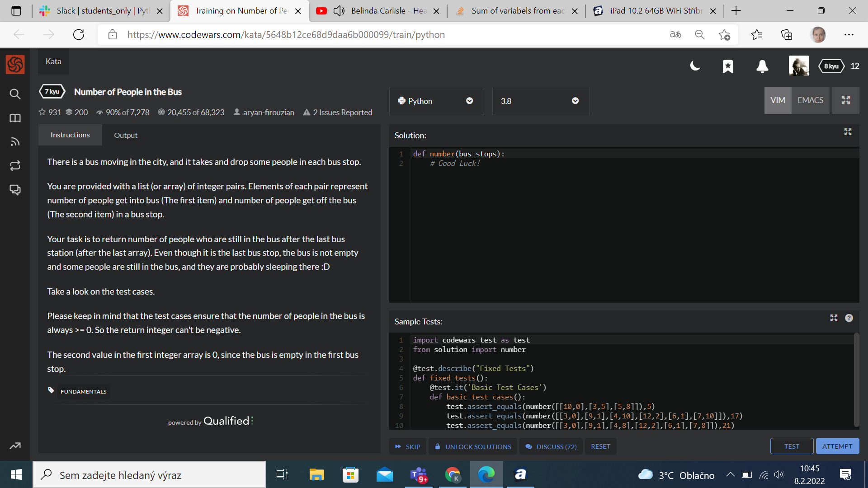The image size is (868, 488).
Task: Expand the solution editor to fullscreen
Action: tap(848, 131)
